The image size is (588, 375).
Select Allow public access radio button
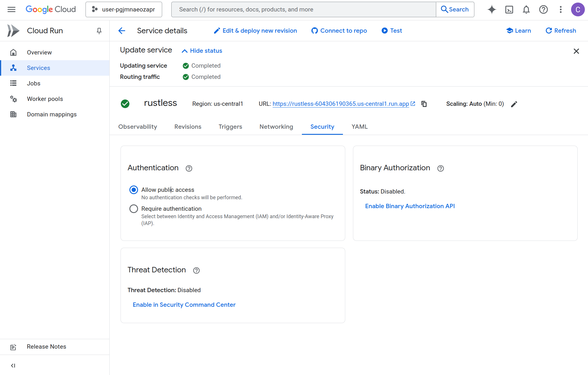(x=134, y=190)
